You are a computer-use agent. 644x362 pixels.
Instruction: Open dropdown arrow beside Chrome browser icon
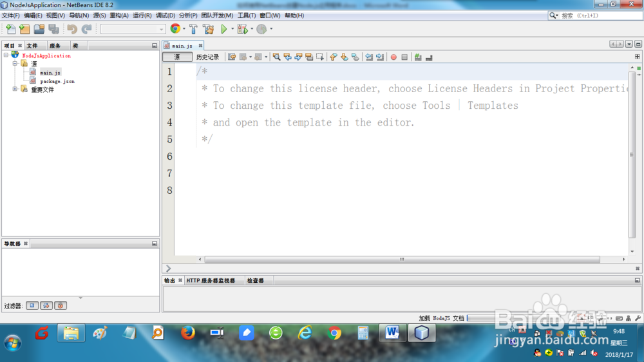[184, 29]
